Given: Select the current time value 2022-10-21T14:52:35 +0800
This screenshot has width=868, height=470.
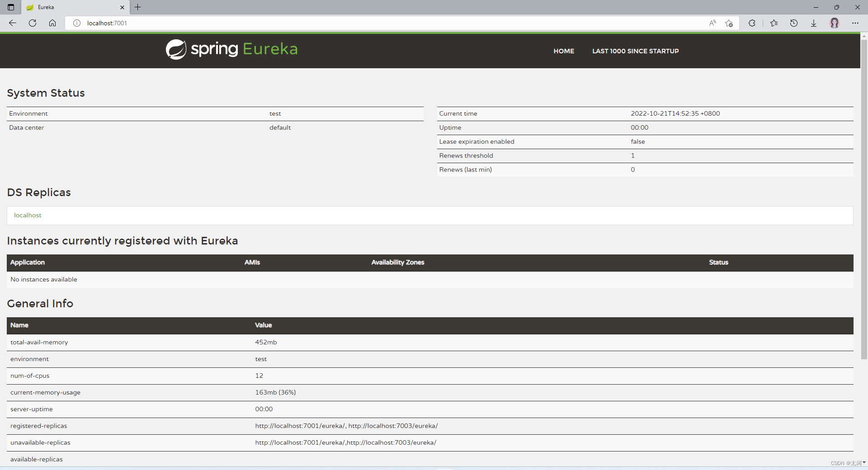Looking at the screenshot, I should pos(675,113).
